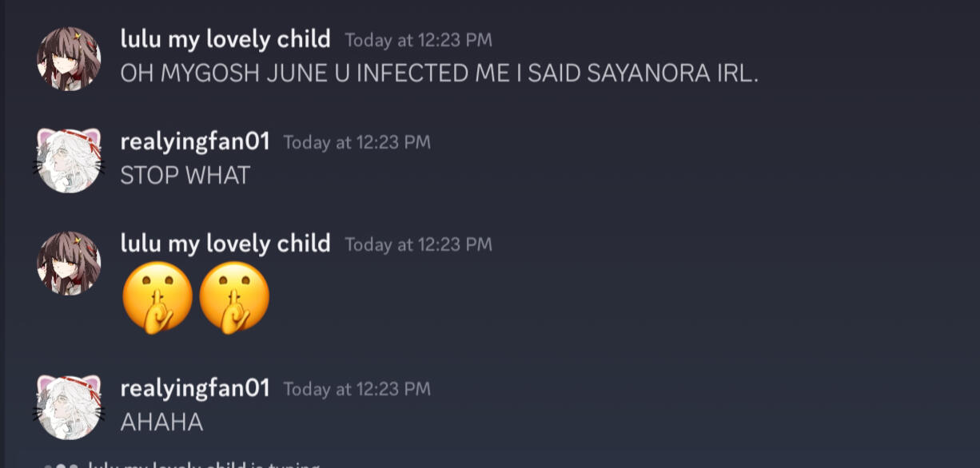Select username lulu my lovely child above SAYANORA message

pyautogui.click(x=225, y=38)
